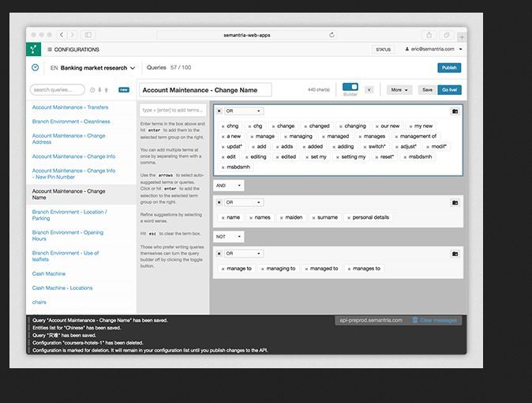Click the browser reload icon in address bar
The height and width of the screenshot is (403, 532).
pyautogui.click(x=332, y=35)
